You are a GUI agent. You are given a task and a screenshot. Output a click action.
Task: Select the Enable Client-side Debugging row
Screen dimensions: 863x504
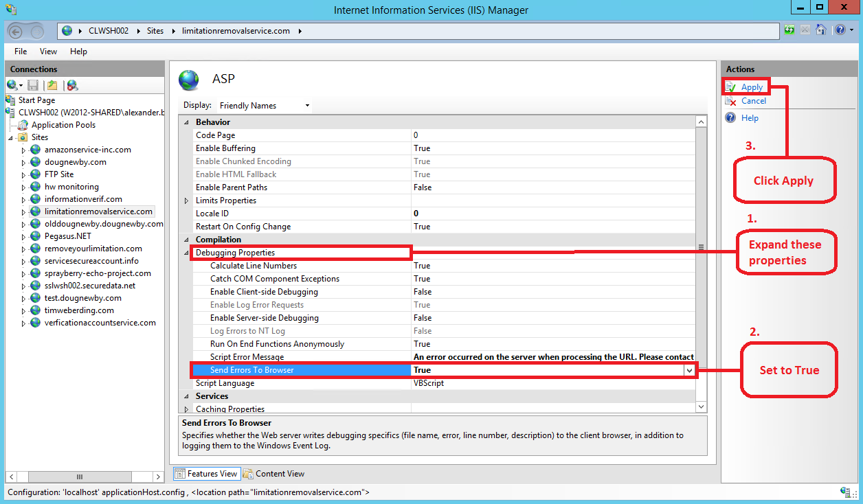(444, 292)
